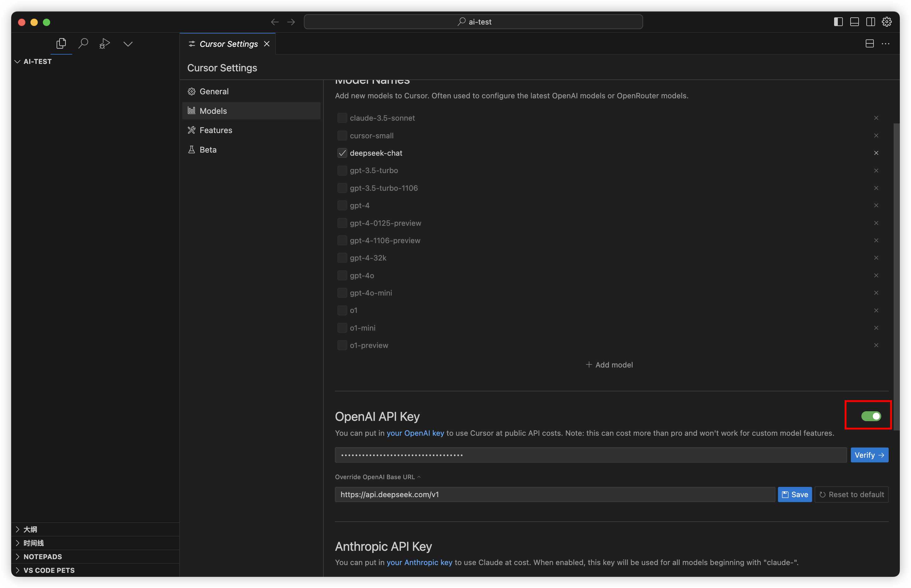This screenshot has height=588, width=911.
Task: Remove o1-mini model
Action: [876, 328]
